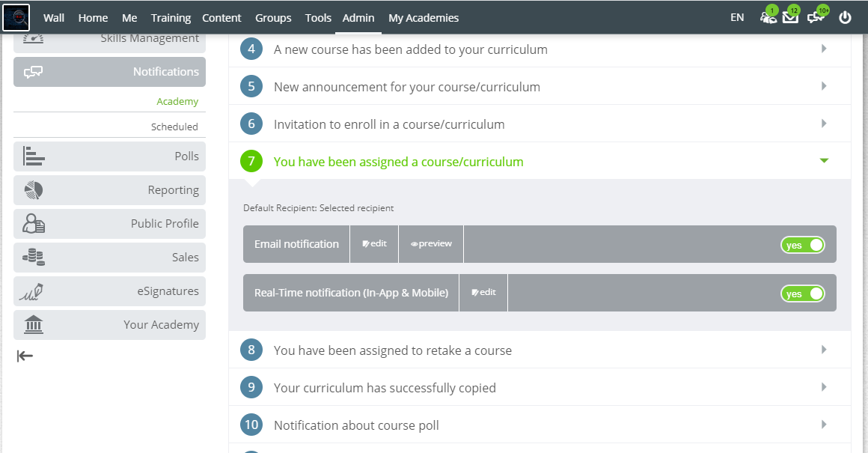Screen dimensions: 868x453
Task: Click the Public Profile person icon
Action: (33, 224)
